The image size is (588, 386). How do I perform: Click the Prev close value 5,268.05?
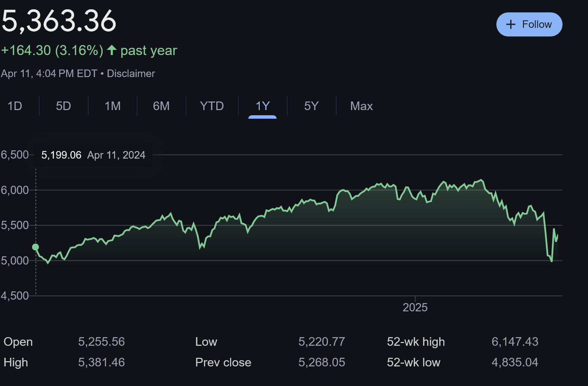point(322,362)
